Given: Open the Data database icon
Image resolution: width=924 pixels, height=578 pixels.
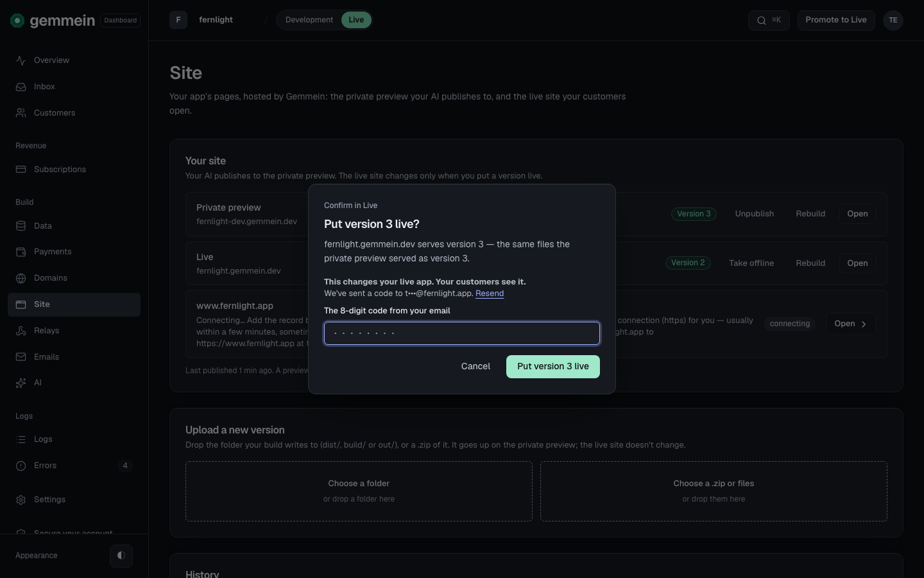Looking at the screenshot, I should pos(21,226).
